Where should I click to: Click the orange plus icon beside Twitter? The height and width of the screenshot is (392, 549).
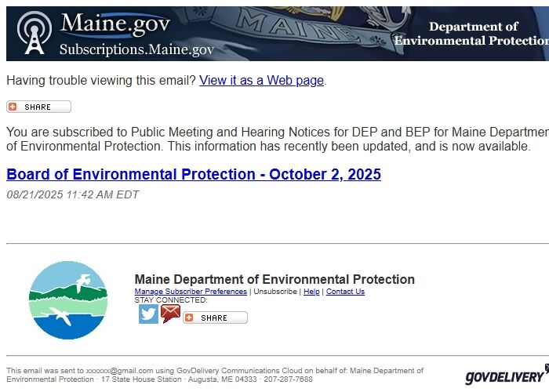190,318
